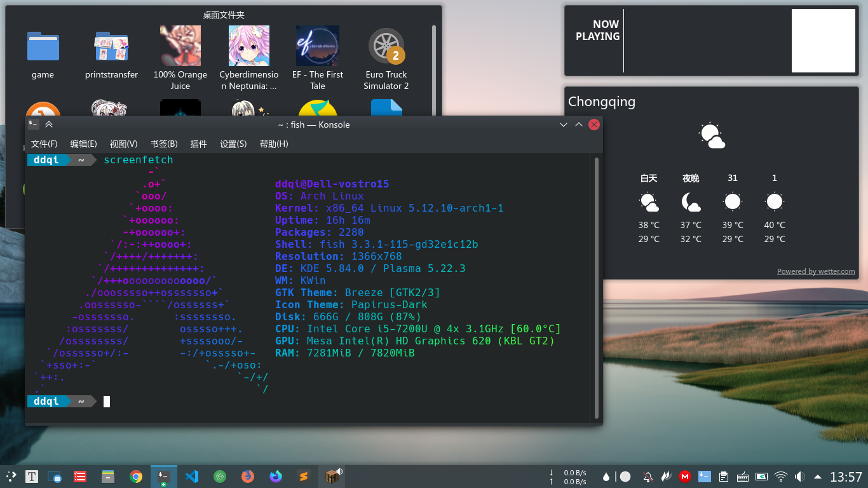Select the Euro Truck Simulator 2 shortcut
The image size is (868, 488).
[386, 58]
